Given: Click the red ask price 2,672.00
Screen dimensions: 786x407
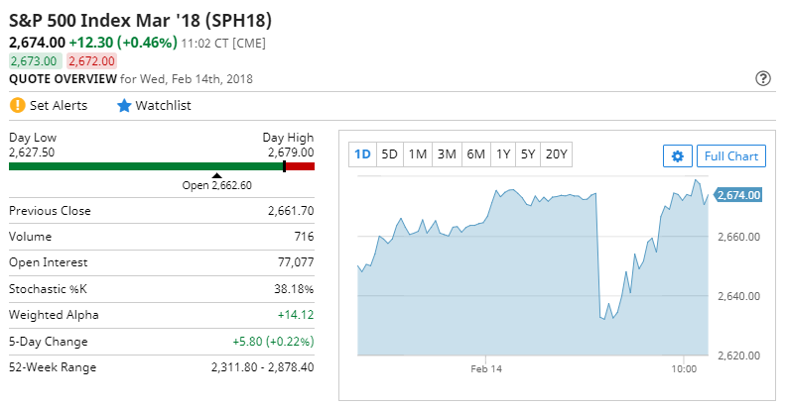Looking at the screenshot, I should [x=92, y=61].
